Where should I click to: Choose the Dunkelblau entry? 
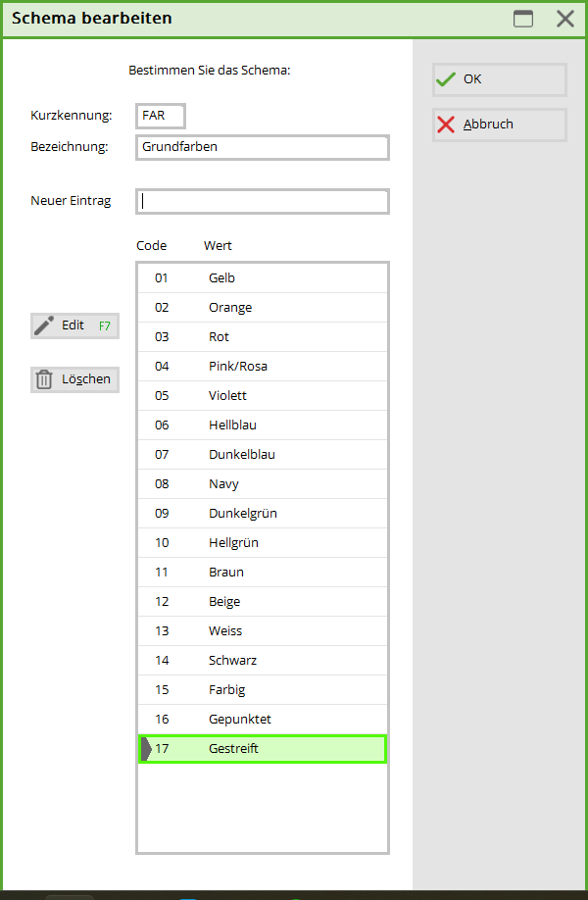[262, 455]
